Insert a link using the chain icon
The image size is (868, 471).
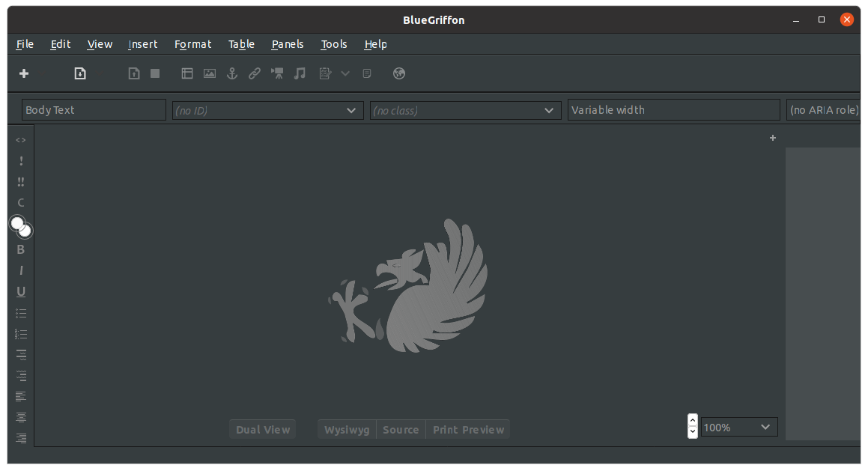[255, 73]
